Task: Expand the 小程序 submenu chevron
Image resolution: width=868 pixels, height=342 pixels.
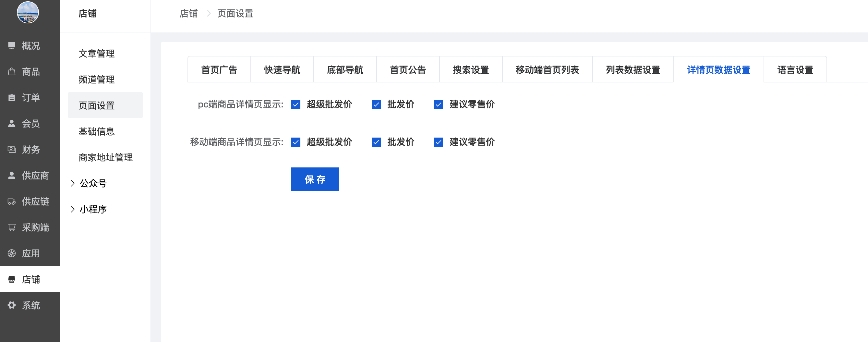Action: click(72, 209)
